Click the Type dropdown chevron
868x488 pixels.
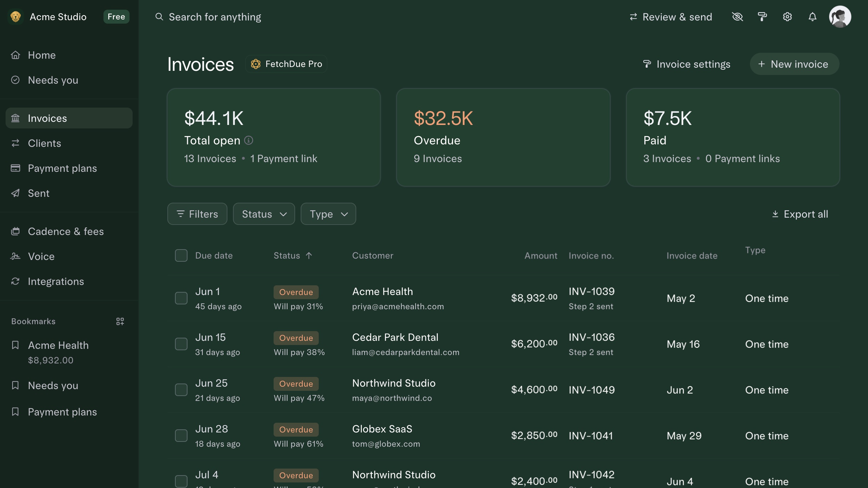pos(344,214)
